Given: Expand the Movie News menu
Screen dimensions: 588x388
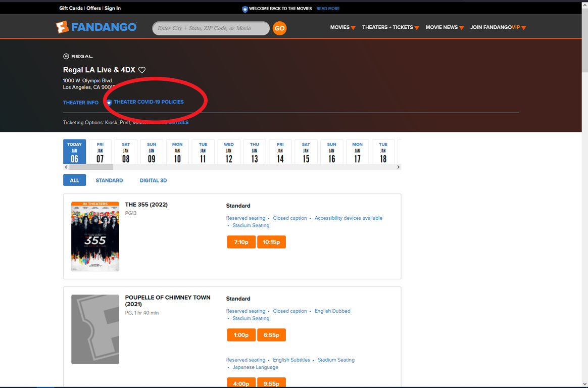Looking at the screenshot, I should (x=445, y=27).
